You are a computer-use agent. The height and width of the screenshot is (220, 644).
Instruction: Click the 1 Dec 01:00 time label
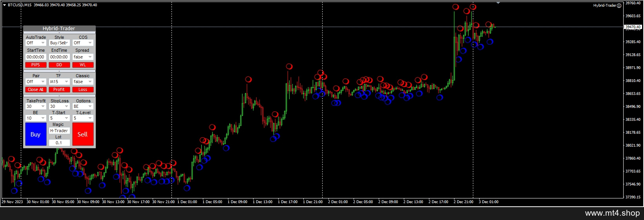(187, 202)
